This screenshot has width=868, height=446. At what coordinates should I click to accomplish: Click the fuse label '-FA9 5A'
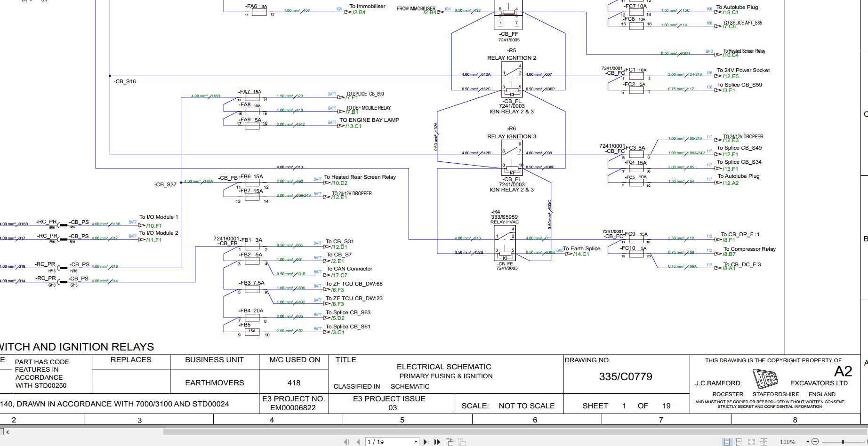click(x=250, y=120)
